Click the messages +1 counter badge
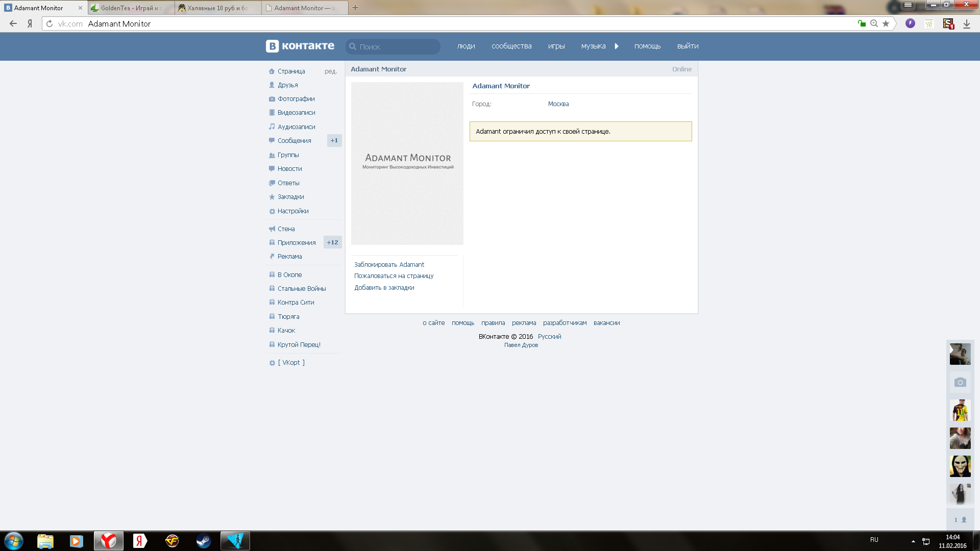The width and height of the screenshot is (980, 551). tap(334, 141)
